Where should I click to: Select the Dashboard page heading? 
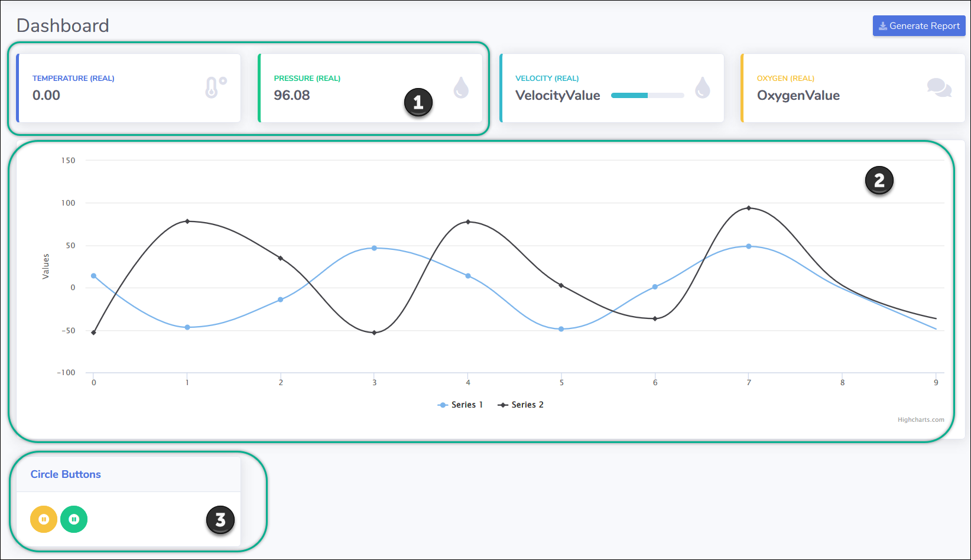tap(63, 25)
